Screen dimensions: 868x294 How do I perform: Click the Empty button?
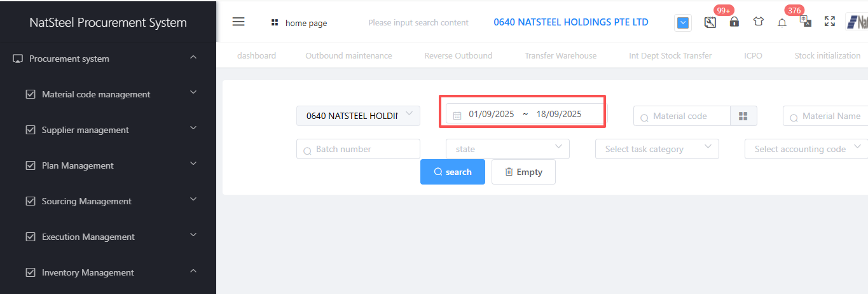(x=523, y=172)
